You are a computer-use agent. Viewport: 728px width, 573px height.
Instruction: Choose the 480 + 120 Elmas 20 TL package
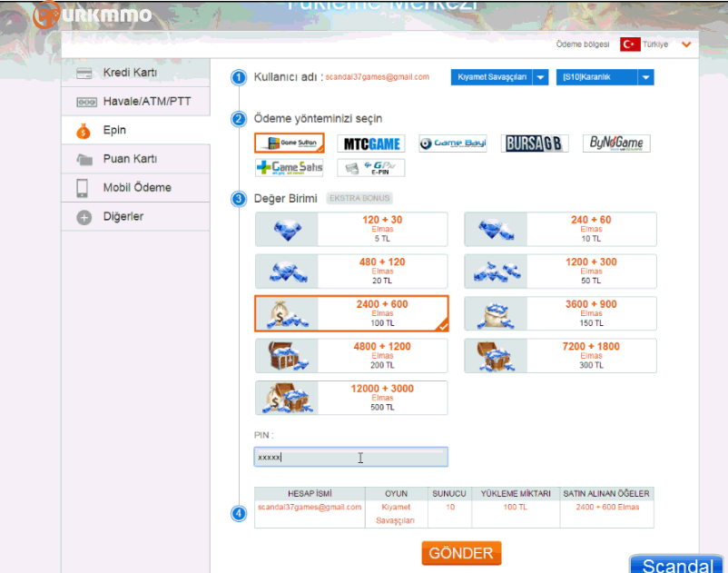point(351,272)
